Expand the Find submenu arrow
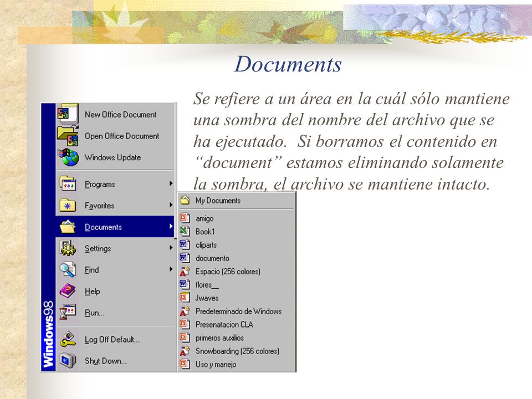The width and height of the screenshot is (532, 399). pyautogui.click(x=171, y=269)
